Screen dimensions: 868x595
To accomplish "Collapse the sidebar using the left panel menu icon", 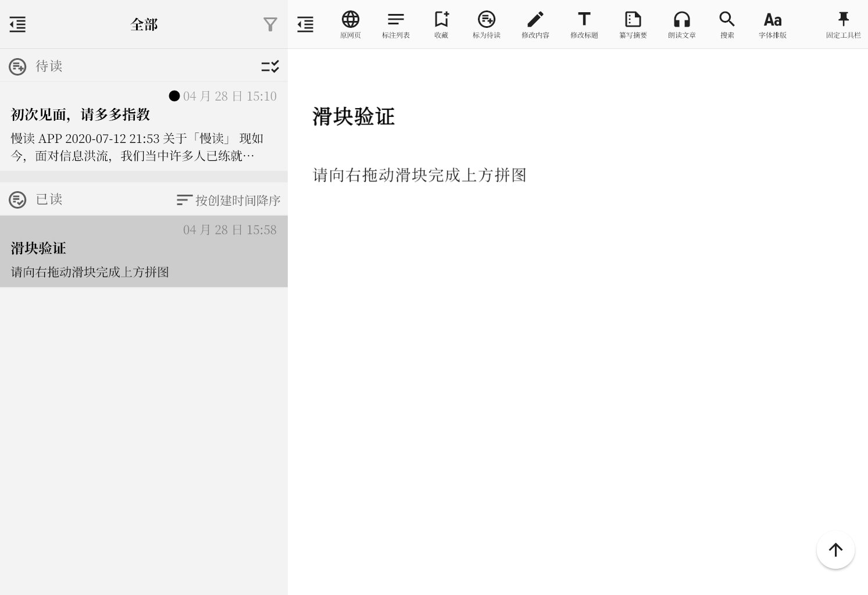I will 17,24.
